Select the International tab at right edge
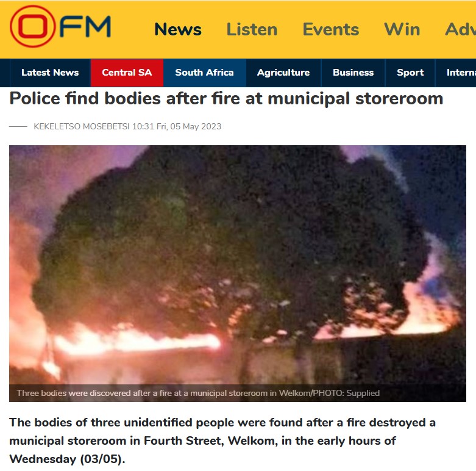The height and width of the screenshot is (471, 476). 456,73
